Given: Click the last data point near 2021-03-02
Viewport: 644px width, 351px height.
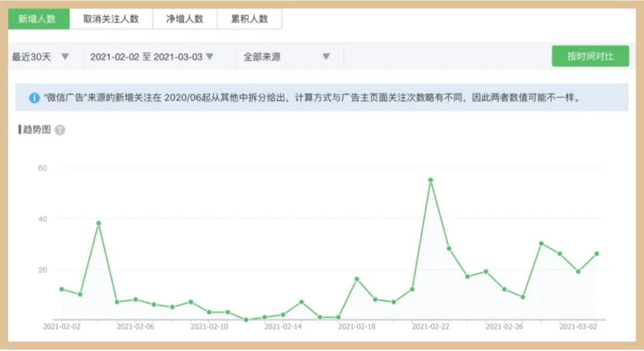Looking at the screenshot, I should point(596,254).
